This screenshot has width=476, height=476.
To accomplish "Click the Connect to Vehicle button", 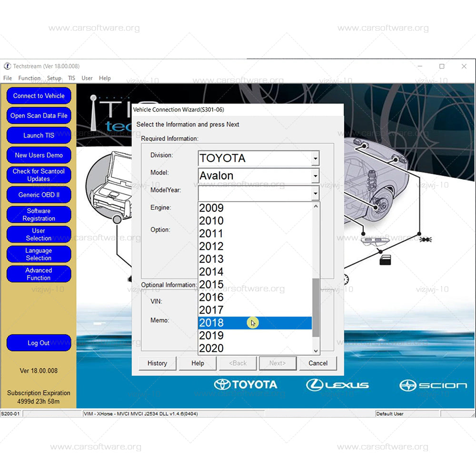I will [39, 96].
